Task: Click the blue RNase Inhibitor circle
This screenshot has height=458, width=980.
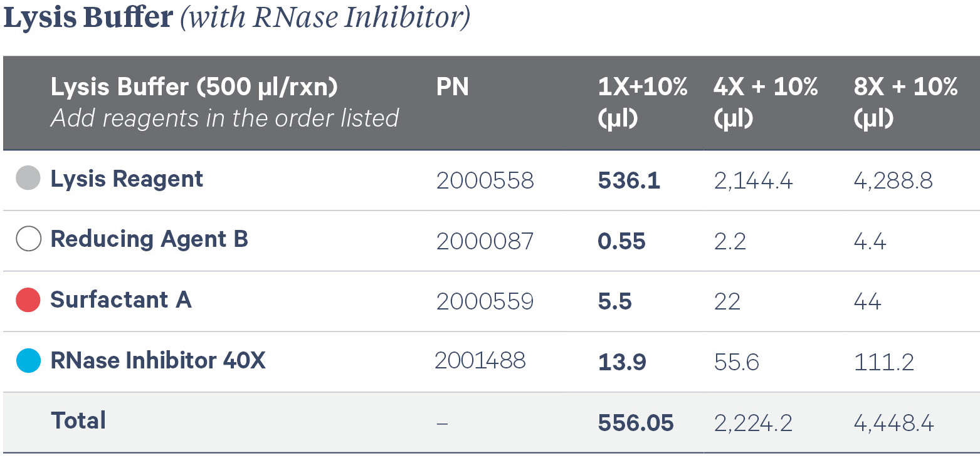Action: point(28,361)
